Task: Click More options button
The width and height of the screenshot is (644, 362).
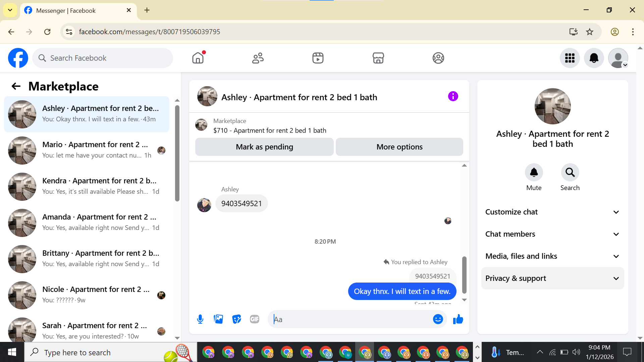Action: point(399,147)
